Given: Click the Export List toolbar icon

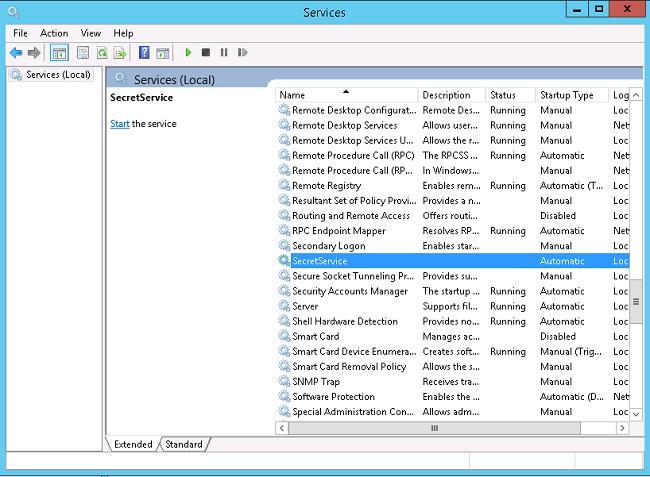Looking at the screenshot, I should tap(121, 52).
